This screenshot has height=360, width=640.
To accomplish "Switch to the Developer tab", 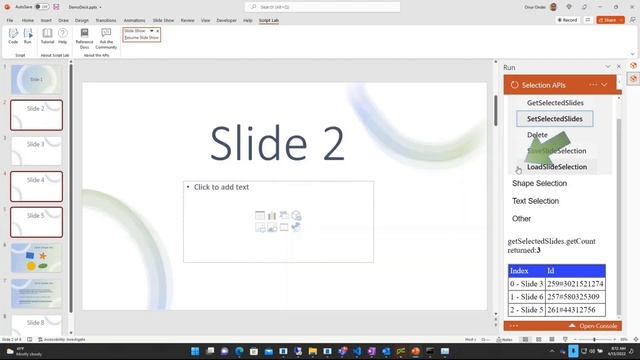I will tap(227, 20).
